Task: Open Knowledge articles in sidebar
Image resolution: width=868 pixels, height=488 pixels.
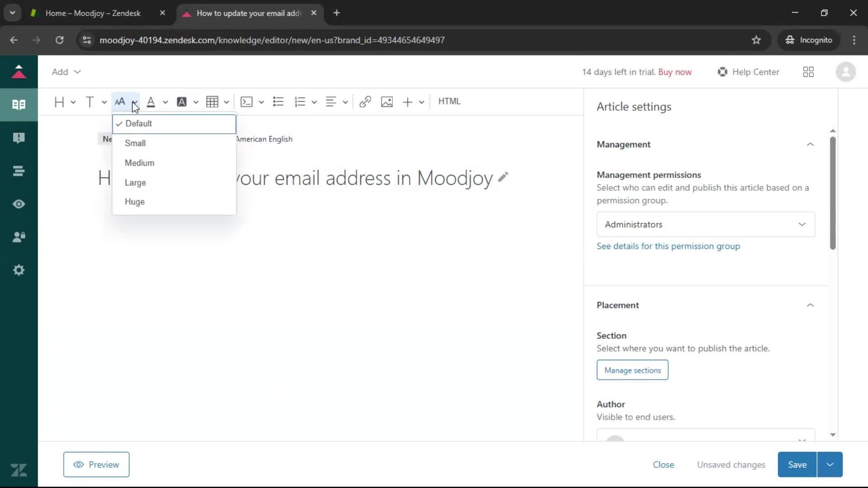Action: tap(19, 105)
